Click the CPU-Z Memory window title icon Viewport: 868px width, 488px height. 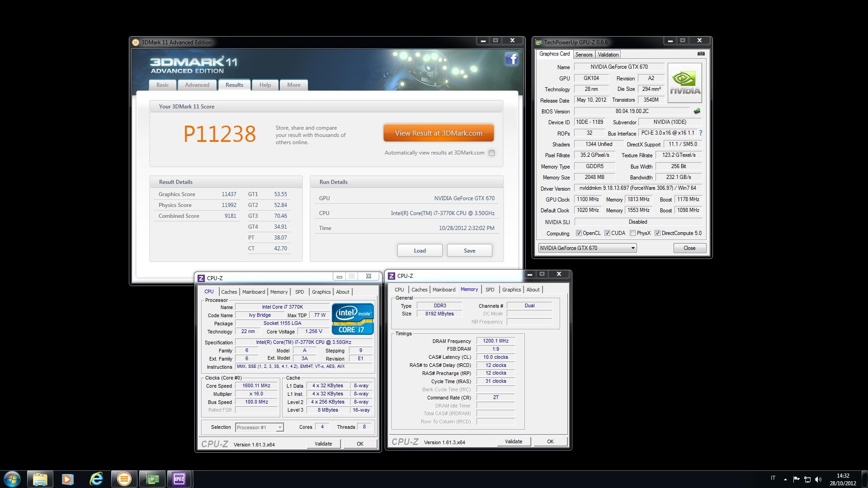392,276
